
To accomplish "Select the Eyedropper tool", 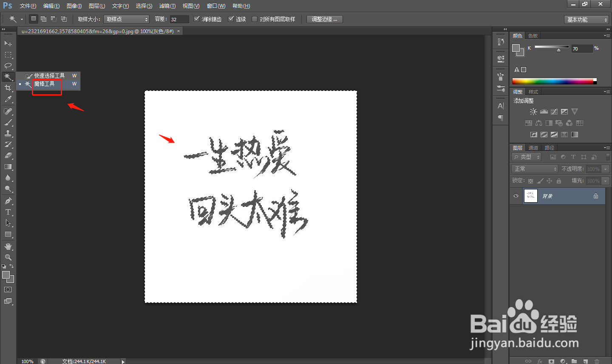I will tap(8, 99).
